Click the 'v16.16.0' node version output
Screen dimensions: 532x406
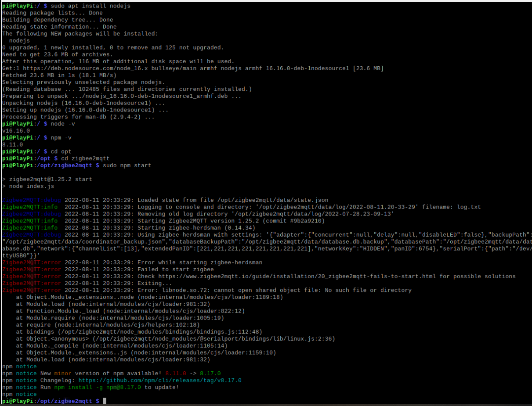tap(16, 131)
